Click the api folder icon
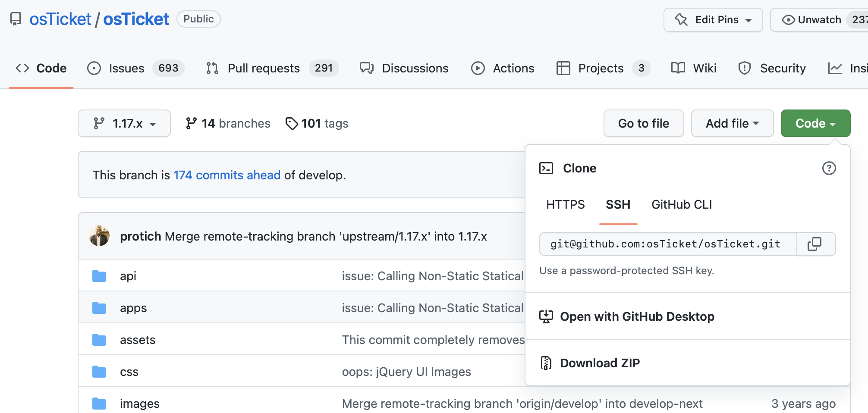Screen dimensions: 868x413 tap(99, 275)
